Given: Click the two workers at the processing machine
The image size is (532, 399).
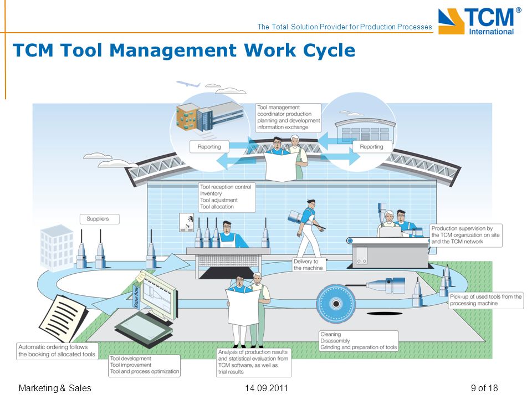Looking at the screenshot, I should pyautogui.click(x=398, y=224).
